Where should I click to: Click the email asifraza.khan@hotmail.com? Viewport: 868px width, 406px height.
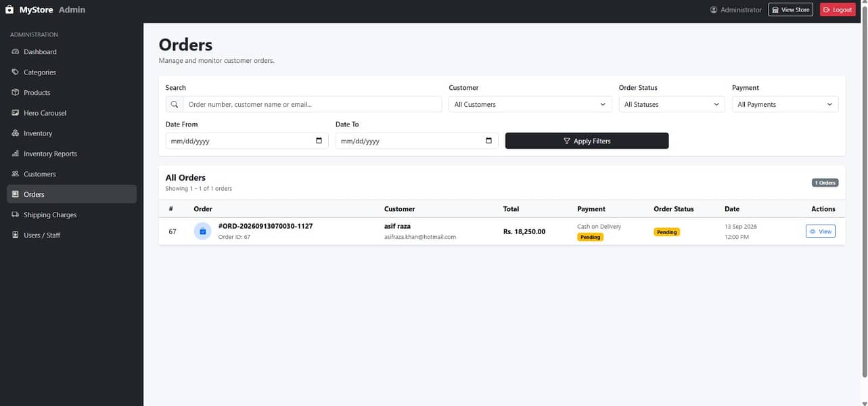[420, 238]
